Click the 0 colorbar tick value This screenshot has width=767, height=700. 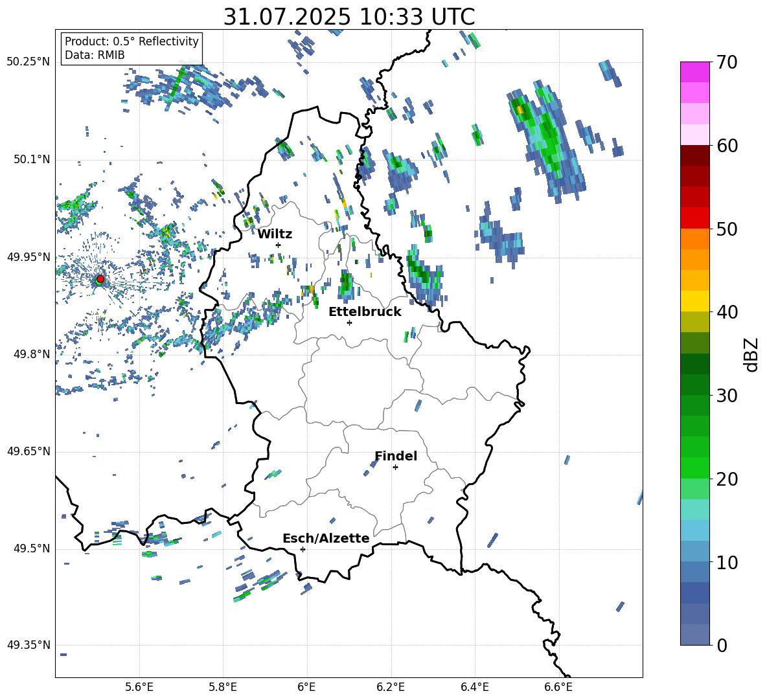(722, 645)
